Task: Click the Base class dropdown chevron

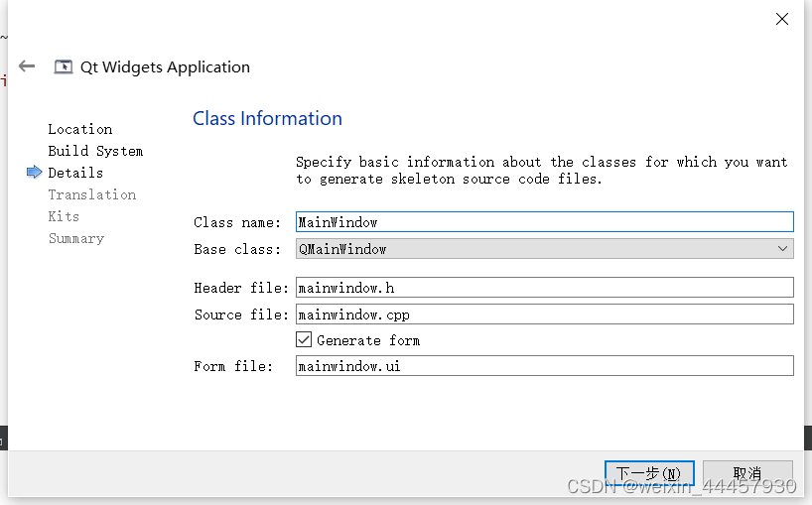Action: [x=782, y=249]
